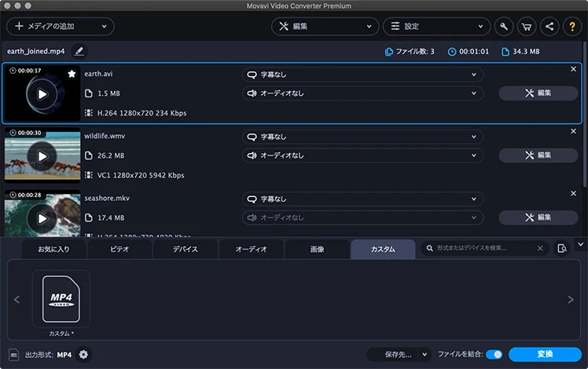Click the wrench preferences icon
588x369 pixels.
504,27
